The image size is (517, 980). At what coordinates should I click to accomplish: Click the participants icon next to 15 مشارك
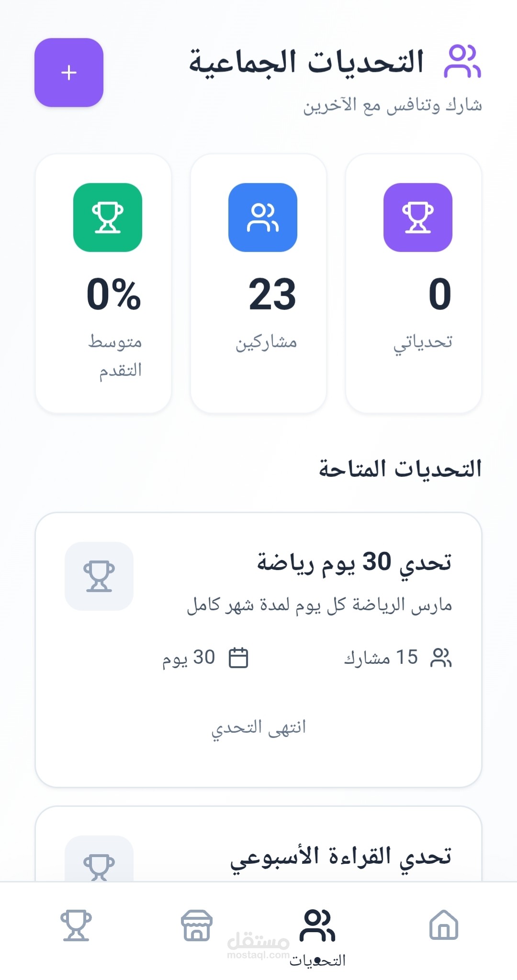[x=441, y=658]
